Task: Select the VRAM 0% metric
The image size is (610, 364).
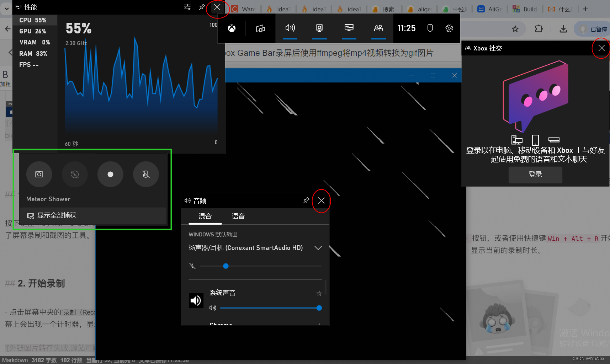Action: (x=35, y=42)
